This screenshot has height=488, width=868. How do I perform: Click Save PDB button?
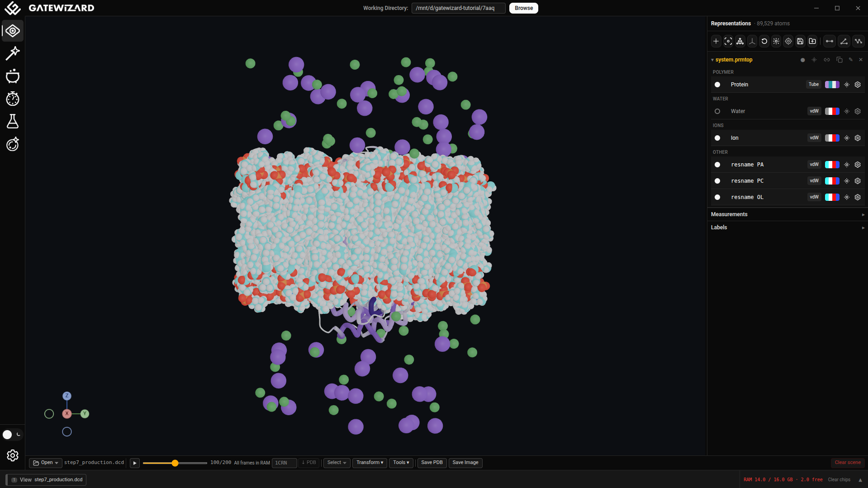tap(432, 463)
